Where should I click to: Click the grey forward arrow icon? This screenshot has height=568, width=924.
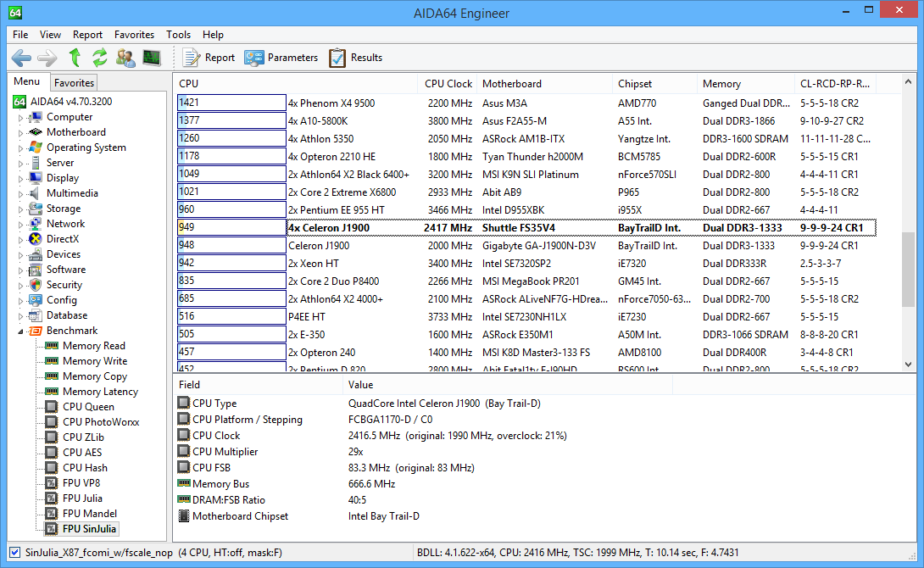click(47, 58)
